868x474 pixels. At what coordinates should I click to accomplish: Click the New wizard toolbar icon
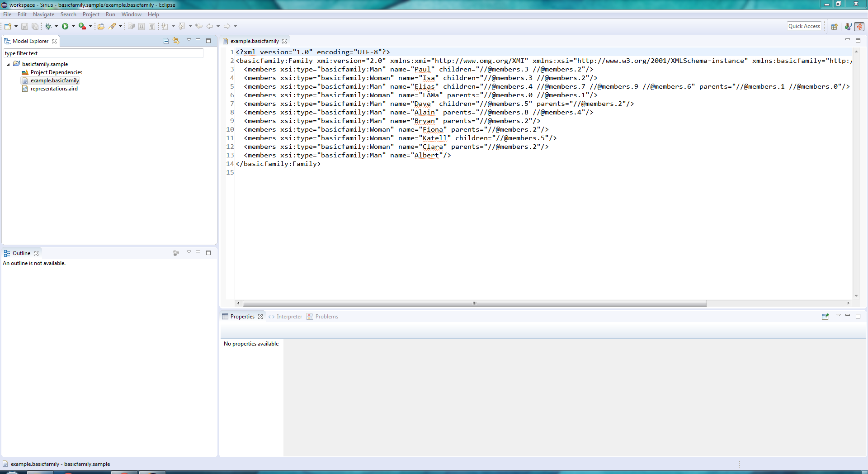[8, 26]
